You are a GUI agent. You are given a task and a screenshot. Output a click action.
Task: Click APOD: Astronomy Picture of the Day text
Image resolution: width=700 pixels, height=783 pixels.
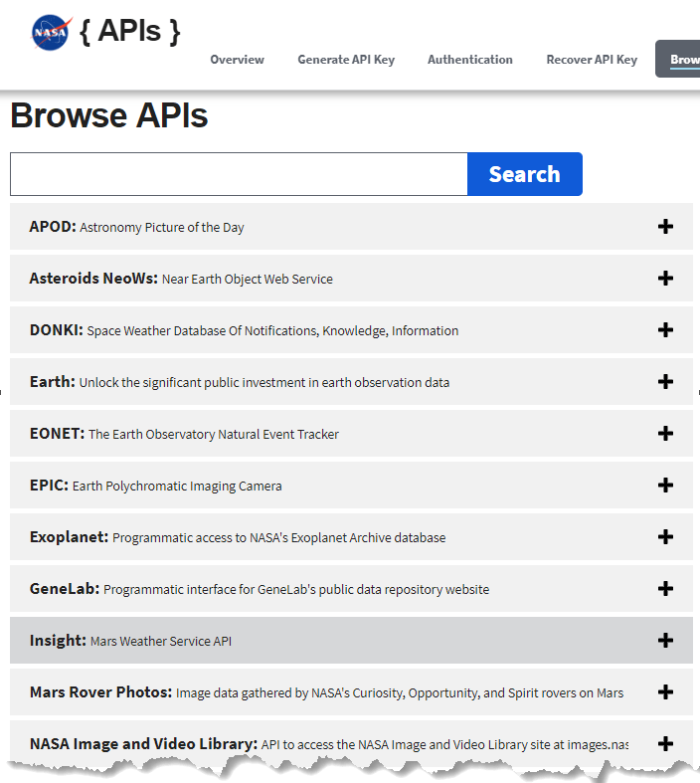[x=136, y=227]
